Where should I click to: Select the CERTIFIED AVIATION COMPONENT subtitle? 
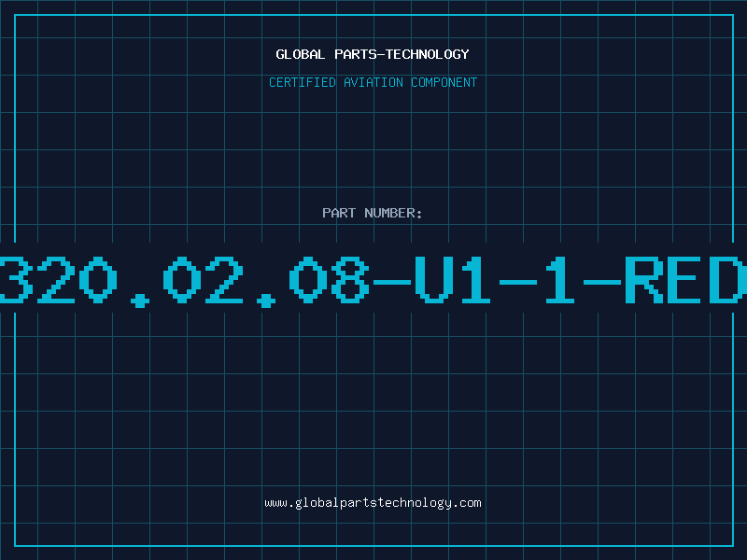coord(373,82)
